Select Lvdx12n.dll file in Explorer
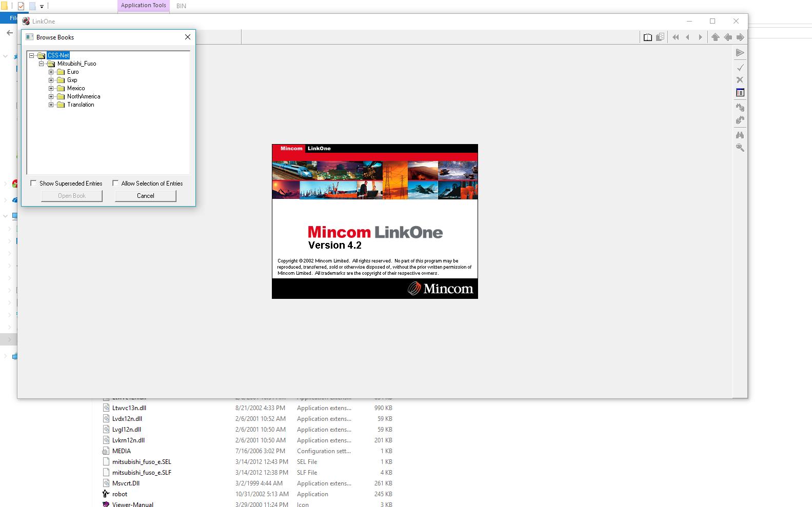The width and height of the screenshot is (812, 507). (127, 419)
